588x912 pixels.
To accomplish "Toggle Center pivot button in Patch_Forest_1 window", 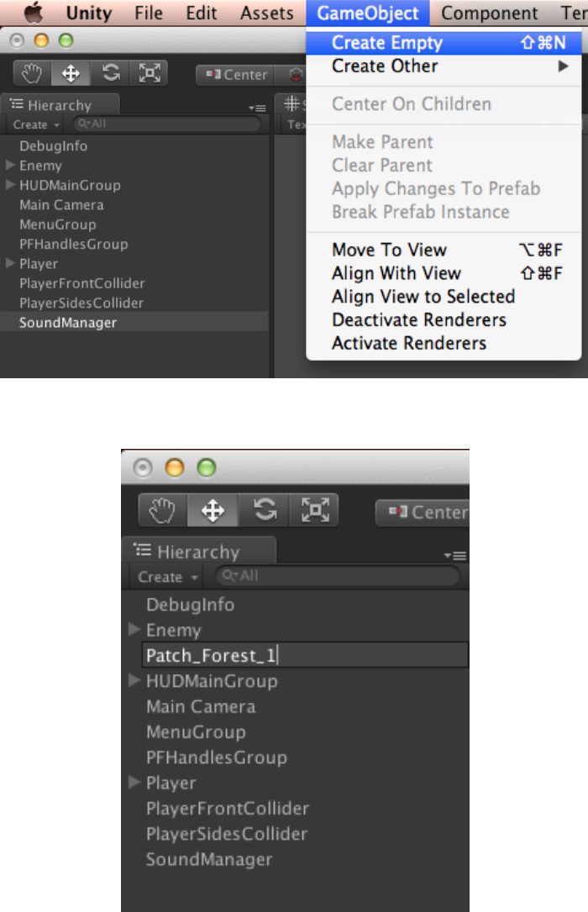I will click(x=423, y=512).
